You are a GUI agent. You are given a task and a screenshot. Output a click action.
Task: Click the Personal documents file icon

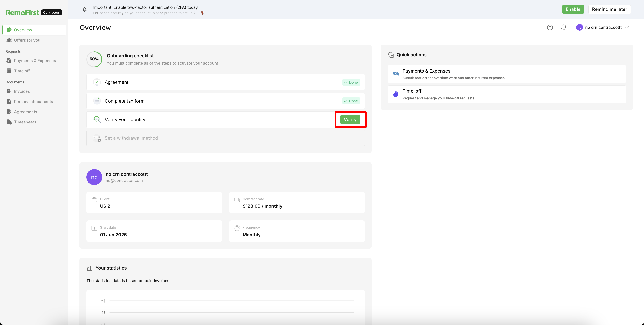pos(9,102)
